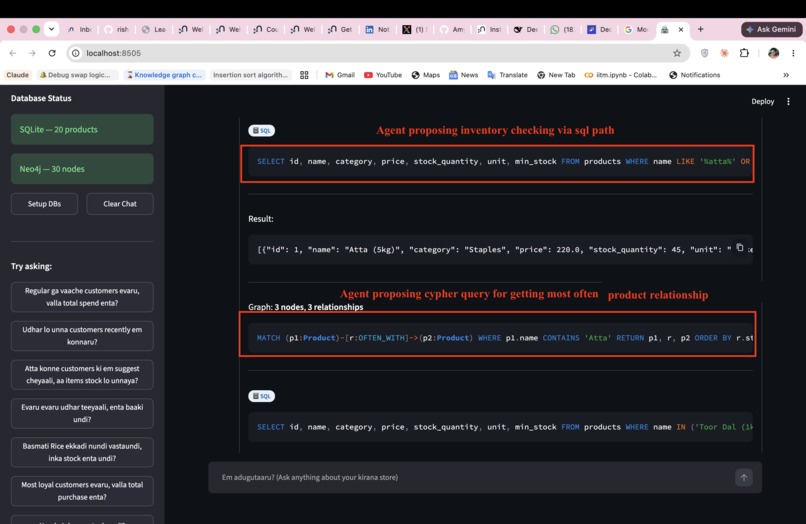Switch to the 'Cou' tab

266,30
